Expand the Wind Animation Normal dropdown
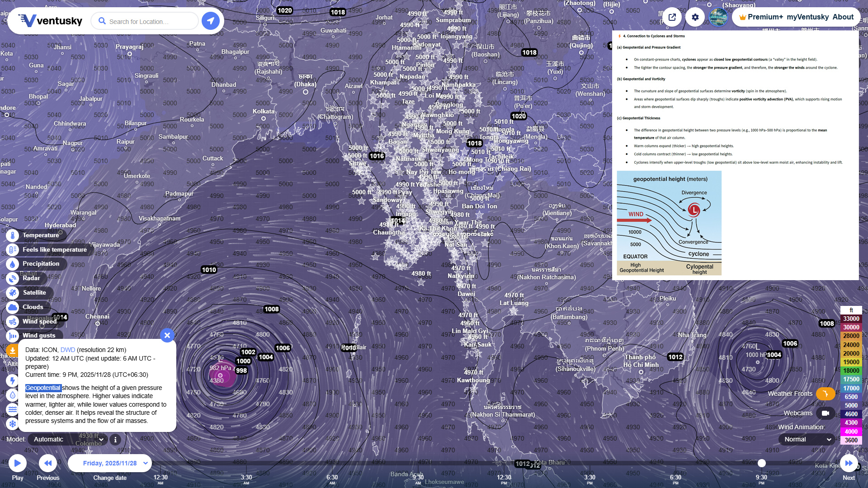Screen dimensions: 868x488 pyautogui.click(x=807, y=439)
